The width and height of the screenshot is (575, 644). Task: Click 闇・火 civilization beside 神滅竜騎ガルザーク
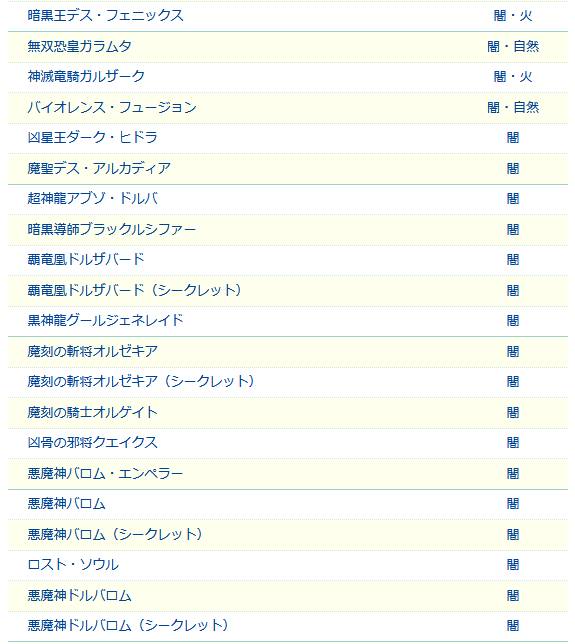[x=513, y=76]
